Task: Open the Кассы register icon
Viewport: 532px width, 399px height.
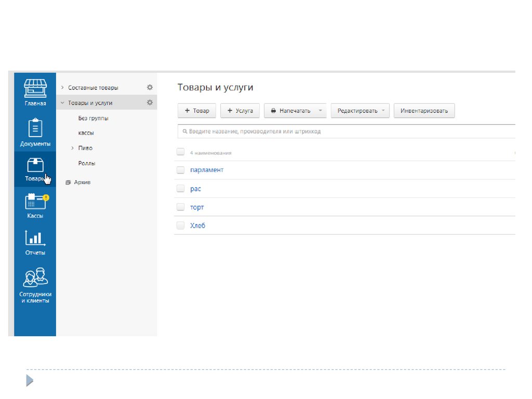Action: click(35, 202)
